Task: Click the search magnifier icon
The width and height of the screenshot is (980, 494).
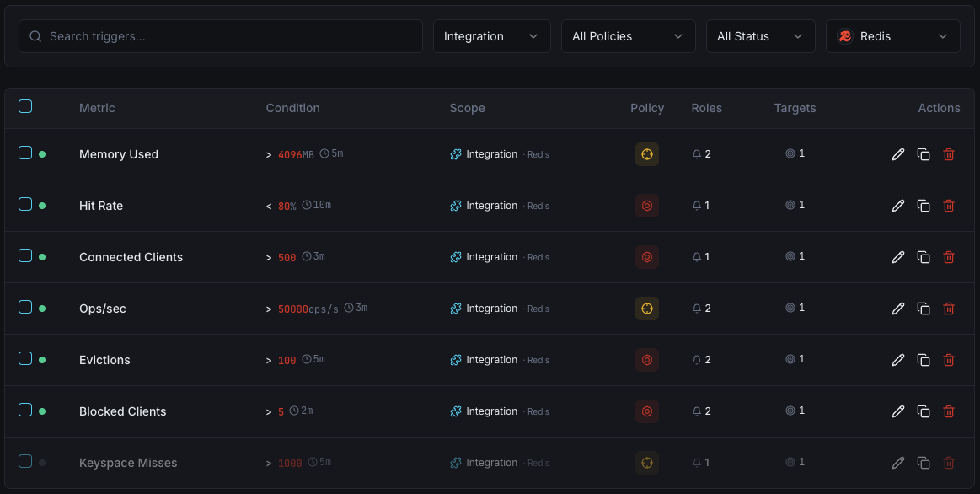Action: [x=35, y=36]
